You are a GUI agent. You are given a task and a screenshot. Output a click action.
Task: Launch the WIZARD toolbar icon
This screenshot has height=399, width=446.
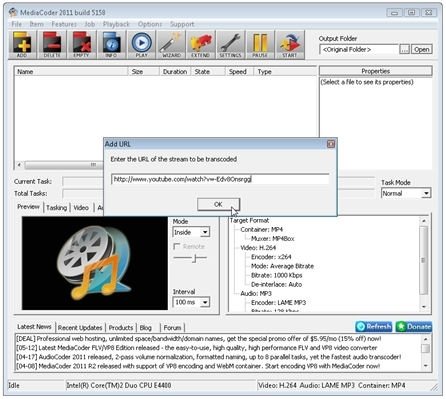pyautogui.click(x=171, y=45)
